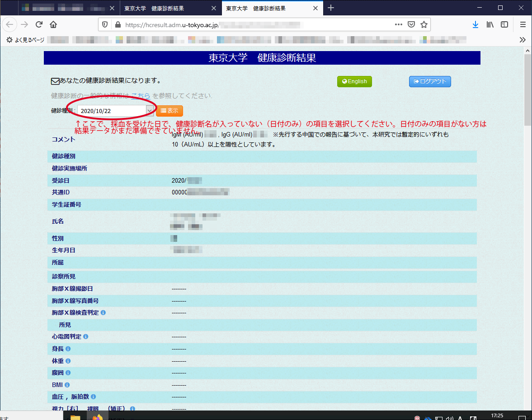The width and height of the screenshot is (532, 420).
Task: Show info for 胸部X線検査判定
Action: (x=103, y=312)
